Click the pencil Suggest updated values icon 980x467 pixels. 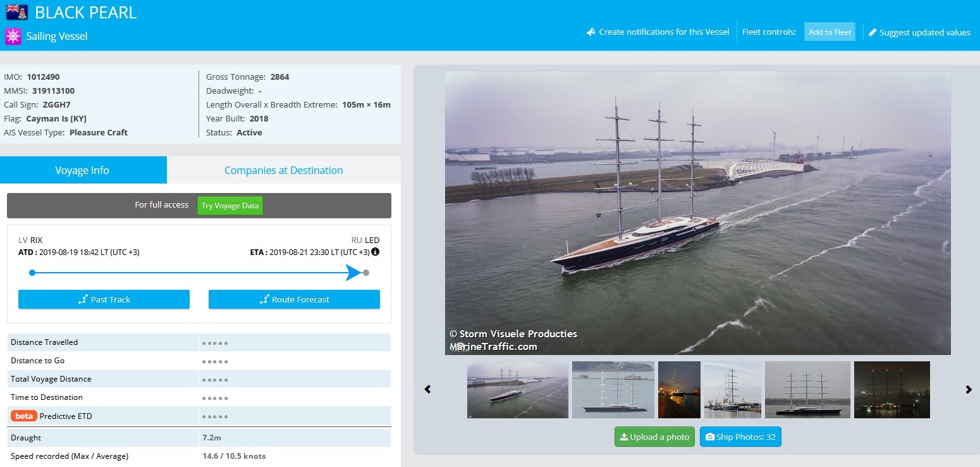click(873, 32)
